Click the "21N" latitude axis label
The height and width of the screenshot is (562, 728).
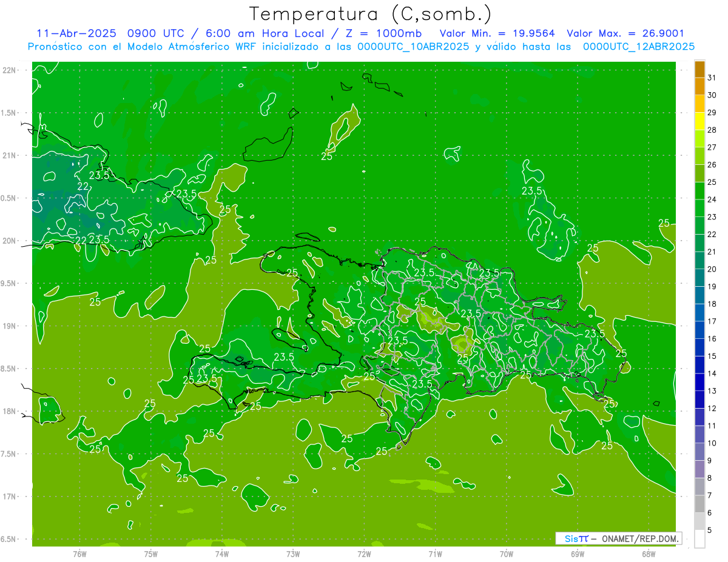(x=9, y=156)
